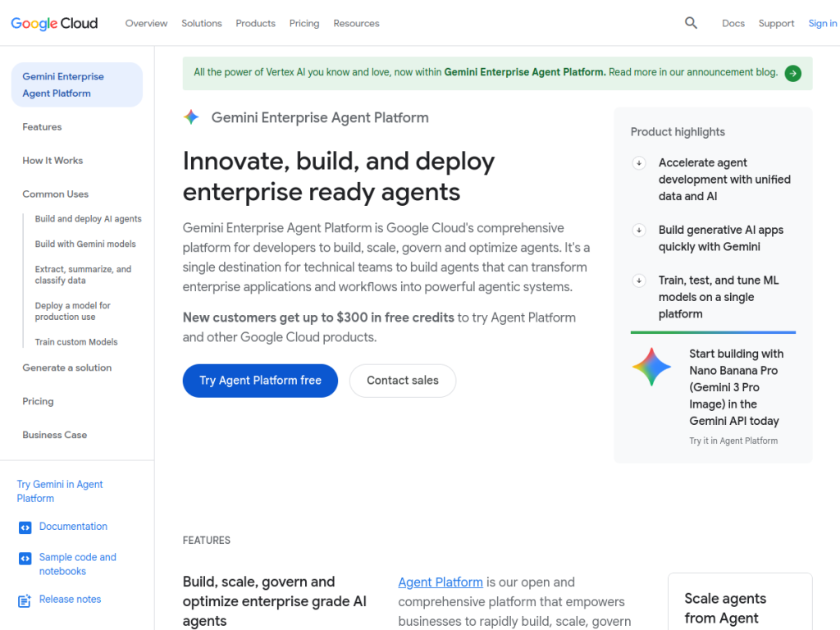Open the search magnifier icon

691,23
